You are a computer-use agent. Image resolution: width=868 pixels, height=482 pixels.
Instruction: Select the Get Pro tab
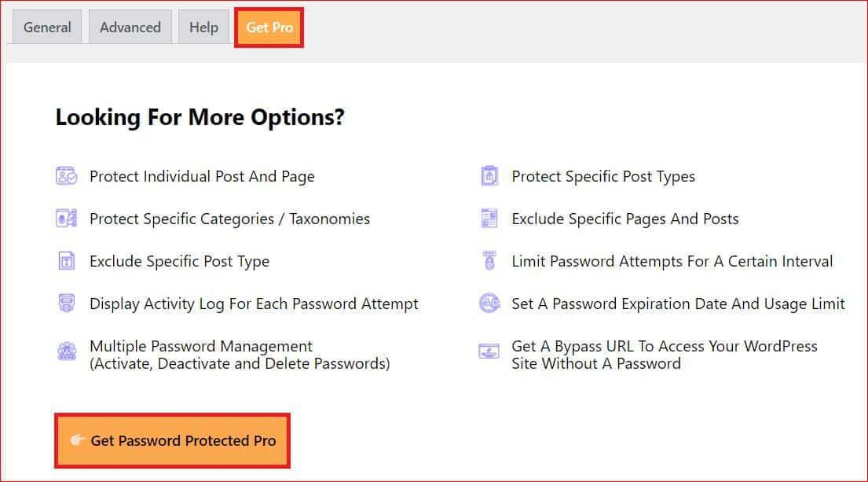click(x=269, y=27)
